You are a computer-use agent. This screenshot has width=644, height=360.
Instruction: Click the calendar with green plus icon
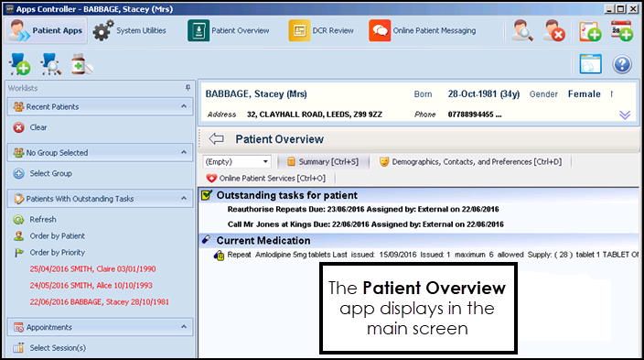(621, 31)
